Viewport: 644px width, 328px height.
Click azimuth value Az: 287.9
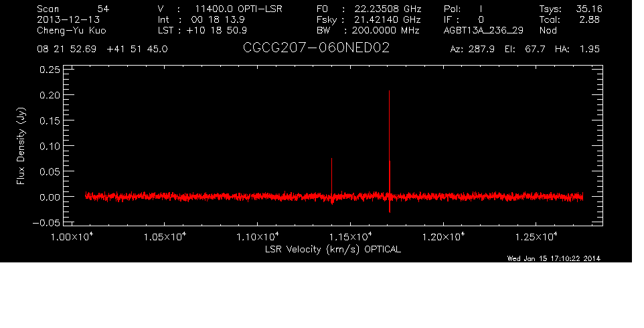473,50
